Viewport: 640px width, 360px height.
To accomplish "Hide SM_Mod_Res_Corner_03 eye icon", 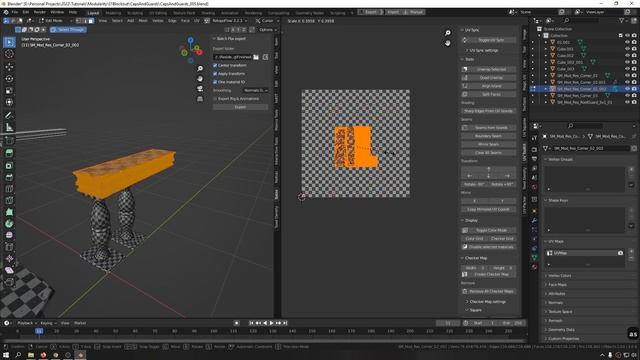I will [x=627, y=96].
